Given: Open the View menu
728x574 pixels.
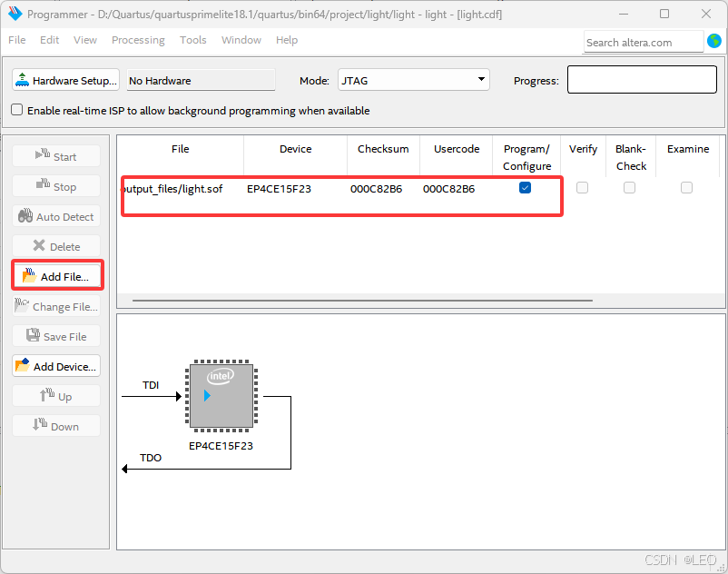Looking at the screenshot, I should (x=85, y=40).
